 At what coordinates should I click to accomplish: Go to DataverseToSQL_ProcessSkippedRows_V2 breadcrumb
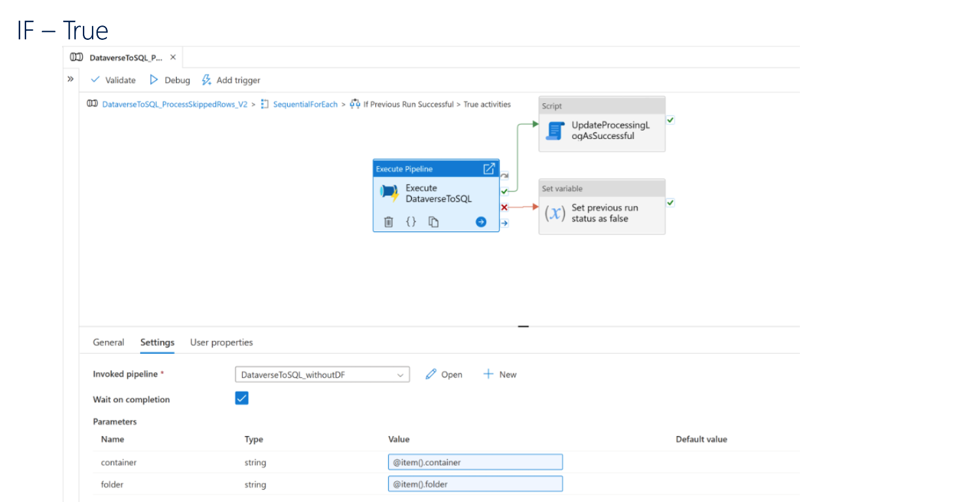(x=175, y=104)
